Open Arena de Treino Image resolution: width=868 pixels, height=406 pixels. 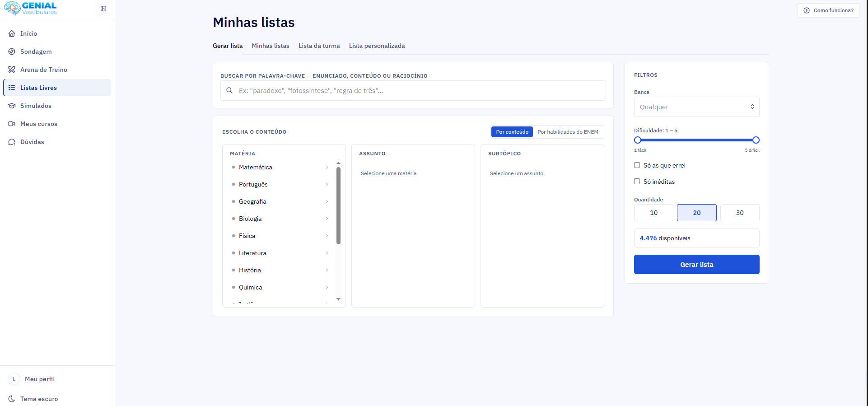click(57, 70)
